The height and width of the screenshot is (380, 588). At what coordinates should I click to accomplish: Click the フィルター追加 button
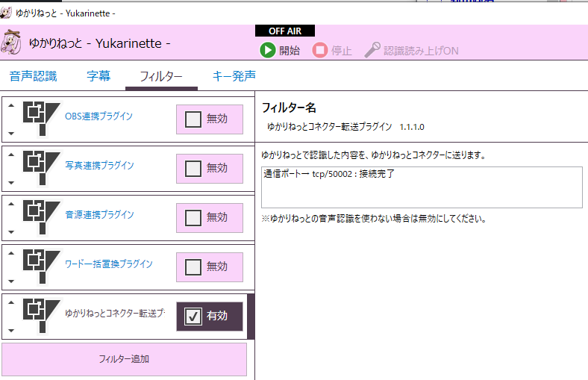tap(124, 359)
